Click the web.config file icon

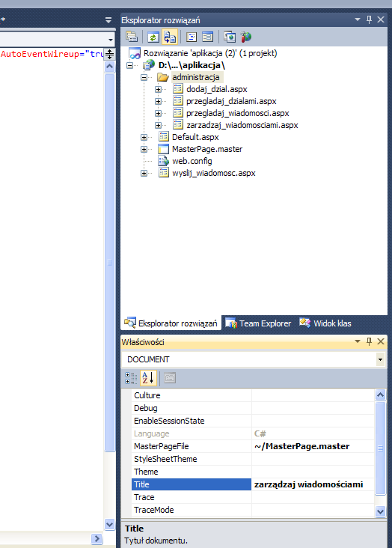click(x=163, y=161)
